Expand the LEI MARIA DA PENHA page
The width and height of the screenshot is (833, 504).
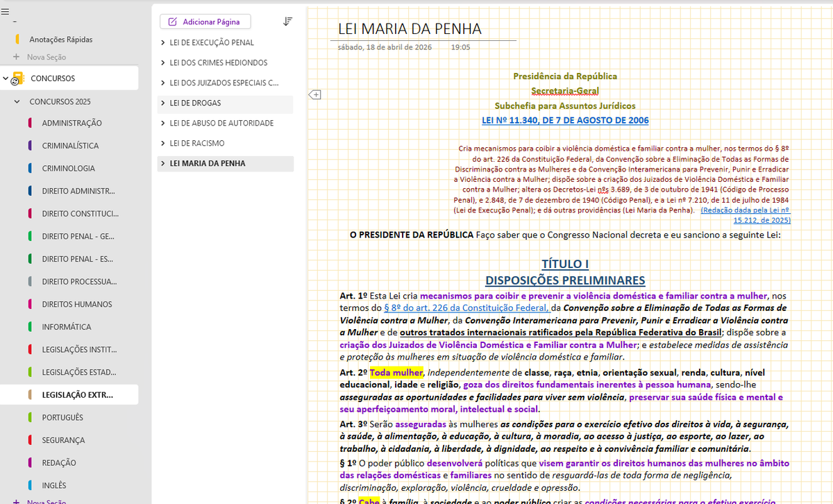click(x=163, y=164)
